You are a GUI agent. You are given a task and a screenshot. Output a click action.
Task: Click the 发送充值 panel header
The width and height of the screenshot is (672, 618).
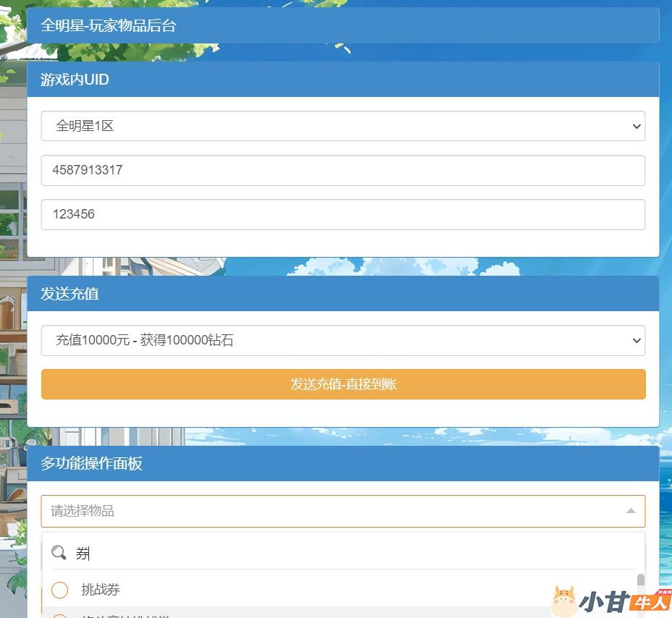(x=343, y=294)
